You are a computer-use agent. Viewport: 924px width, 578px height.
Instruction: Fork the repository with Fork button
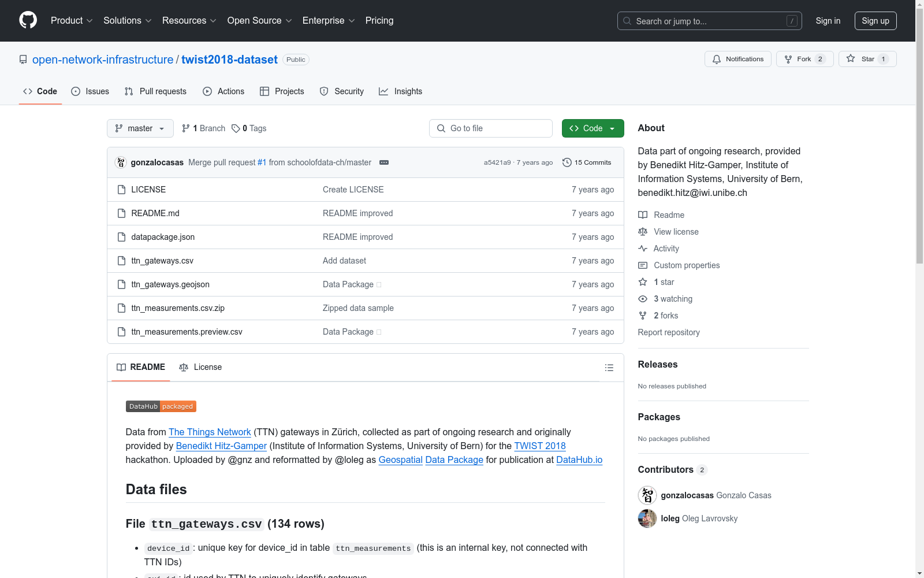[x=805, y=59]
